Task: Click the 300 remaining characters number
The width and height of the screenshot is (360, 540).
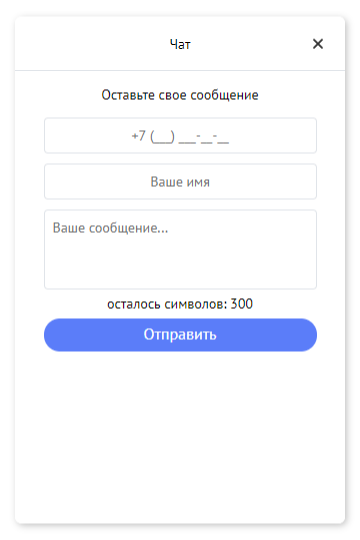Action: pyautogui.click(x=241, y=304)
